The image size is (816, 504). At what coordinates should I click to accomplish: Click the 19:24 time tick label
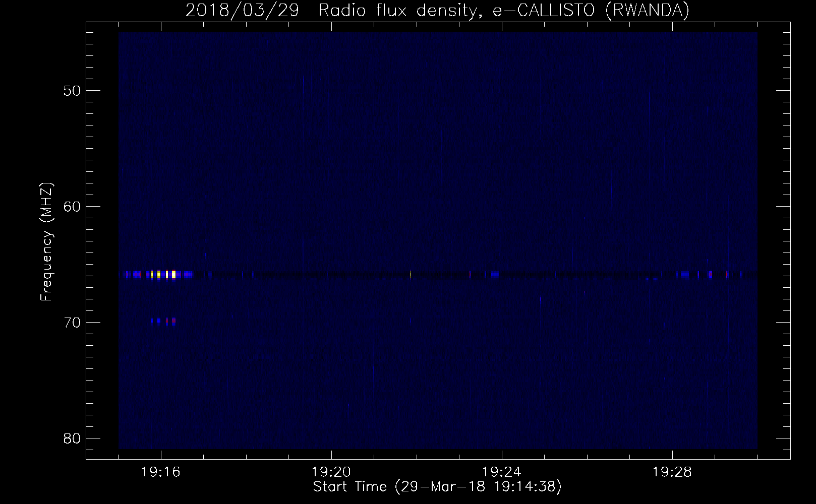click(502, 472)
